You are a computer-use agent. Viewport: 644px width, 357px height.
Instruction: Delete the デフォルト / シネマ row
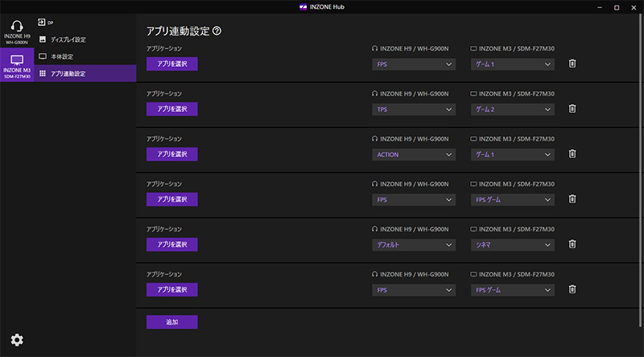click(x=572, y=244)
